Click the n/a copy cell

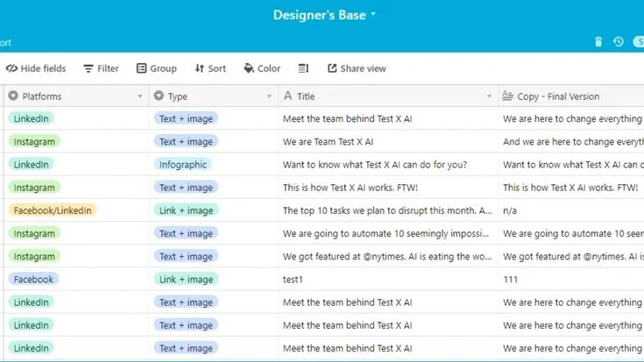[571, 210]
